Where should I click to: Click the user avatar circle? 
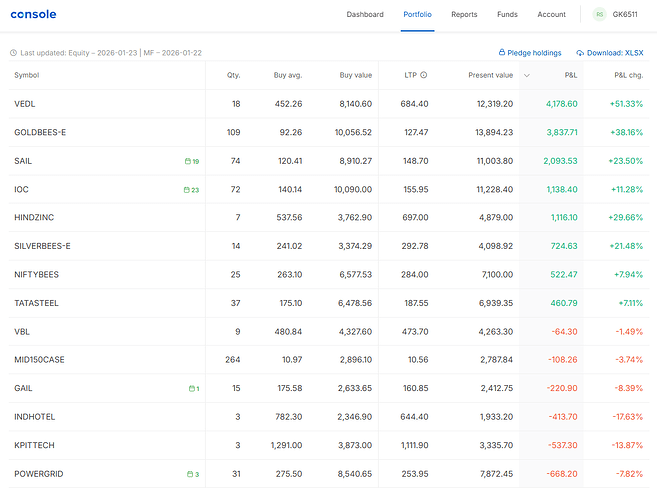(599, 15)
